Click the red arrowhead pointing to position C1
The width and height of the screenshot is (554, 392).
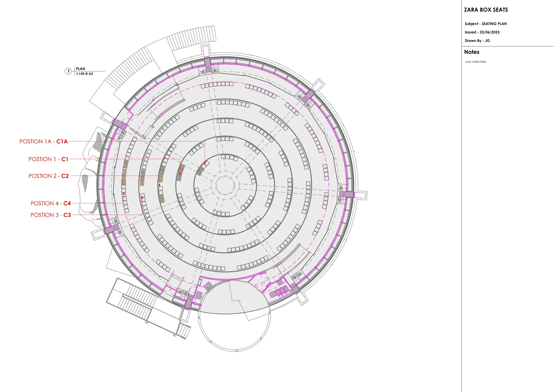coord(180,174)
